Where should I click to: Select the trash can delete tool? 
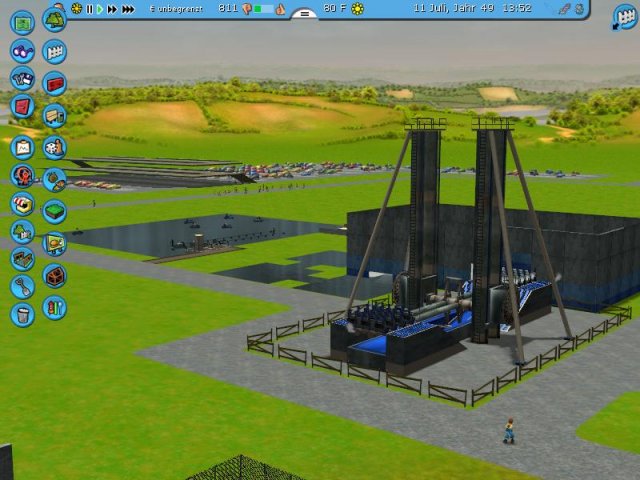(22, 315)
